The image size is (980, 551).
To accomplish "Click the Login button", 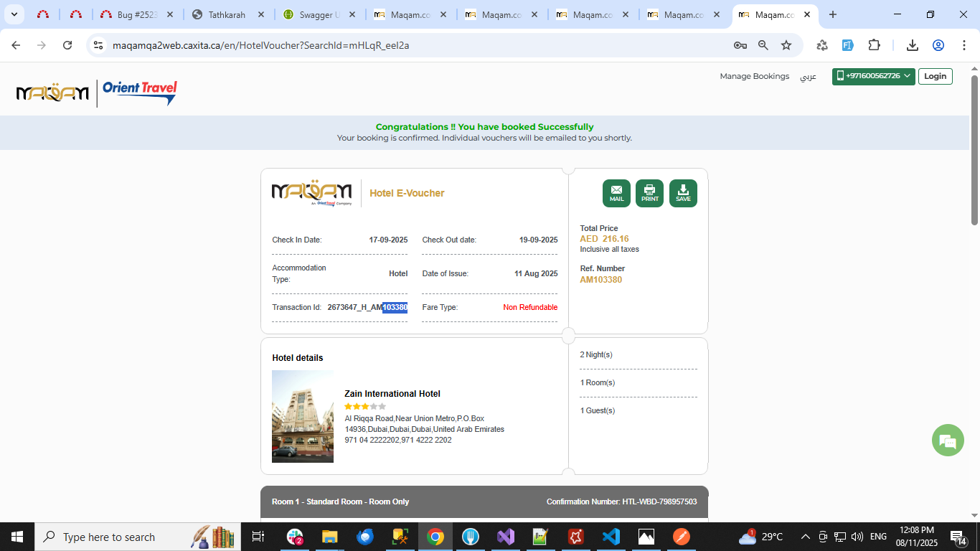I will pos(935,76).
